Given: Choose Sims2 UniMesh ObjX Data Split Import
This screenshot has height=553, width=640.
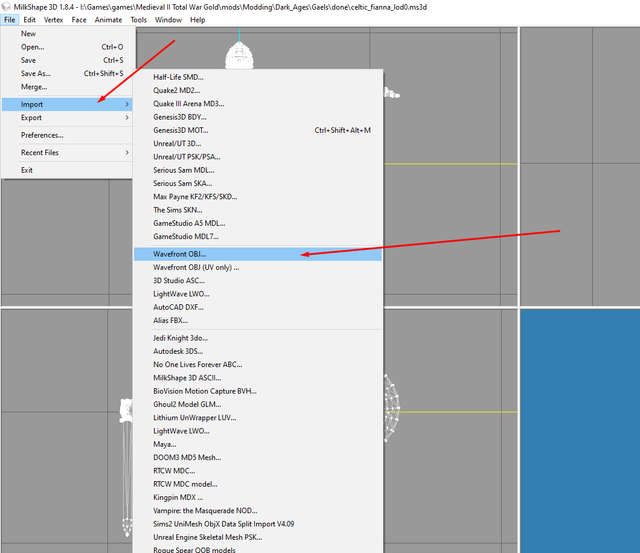Looking at the screenshot, I should (x=258, y=524).
